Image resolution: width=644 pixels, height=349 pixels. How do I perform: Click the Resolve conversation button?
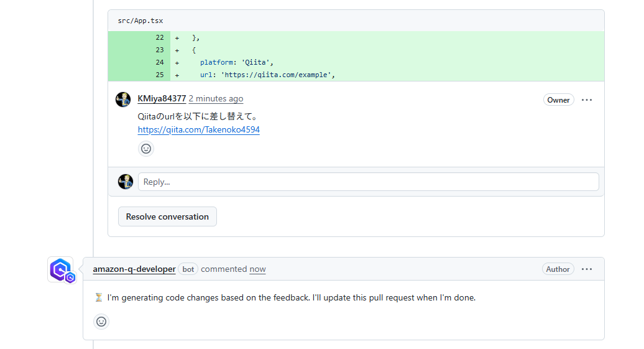click(168, 216)
